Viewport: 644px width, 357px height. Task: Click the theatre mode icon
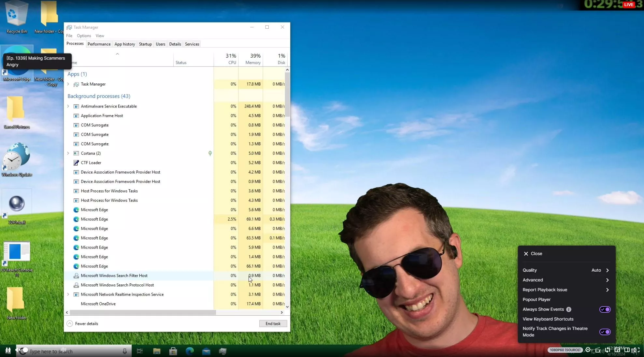(x=627, y=350)
